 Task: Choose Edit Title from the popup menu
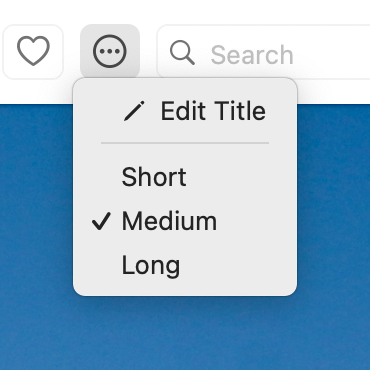[185, 111]
